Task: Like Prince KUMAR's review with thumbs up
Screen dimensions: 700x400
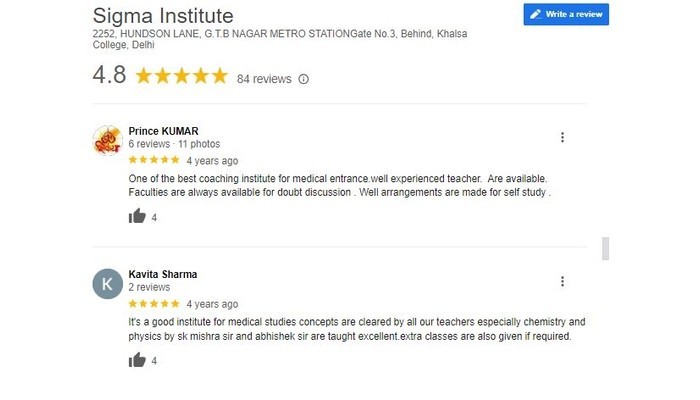Action: (x=137, y=217)
